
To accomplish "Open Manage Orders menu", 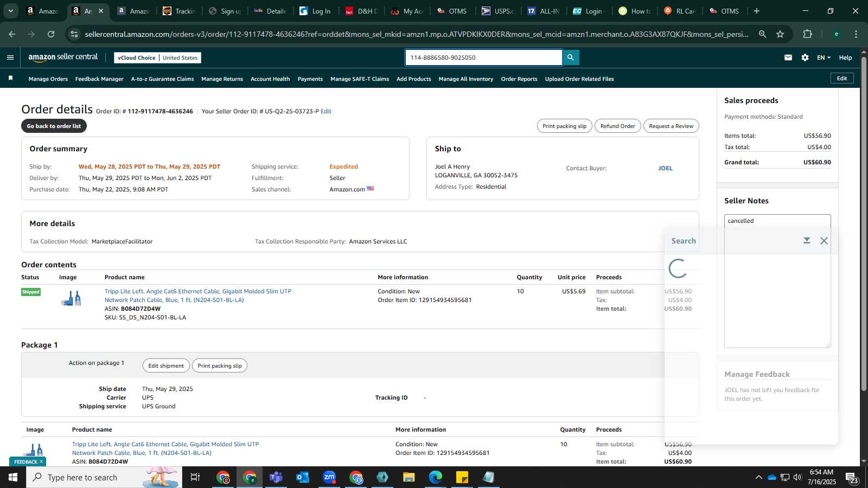I will (48, 79).
